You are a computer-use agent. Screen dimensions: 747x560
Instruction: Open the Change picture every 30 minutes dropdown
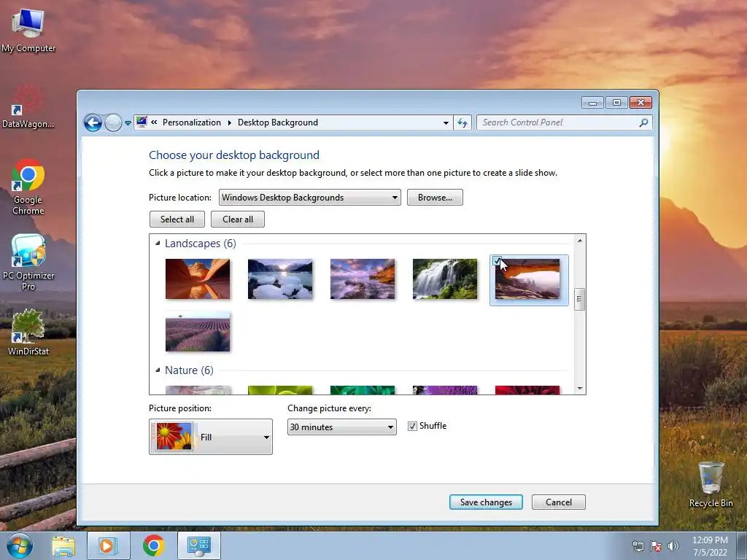[x=341, y=427]
